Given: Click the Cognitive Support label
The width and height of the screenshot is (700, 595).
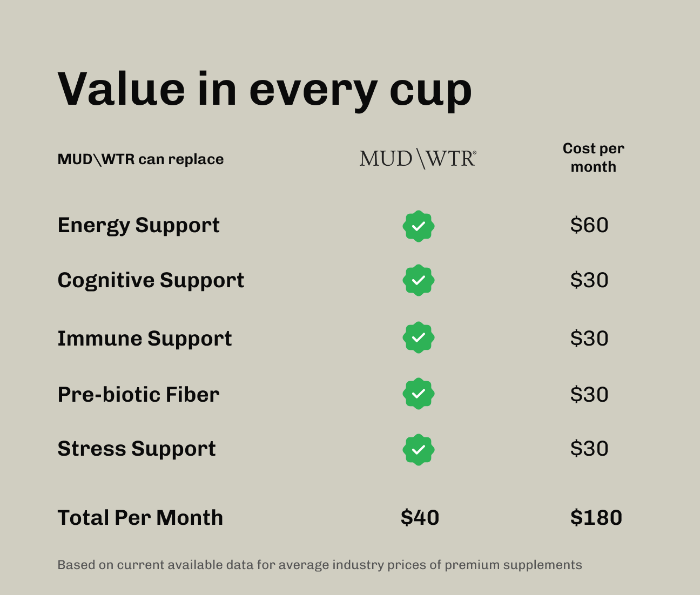Looking at the screenshot, I should [x=151, y=280].
